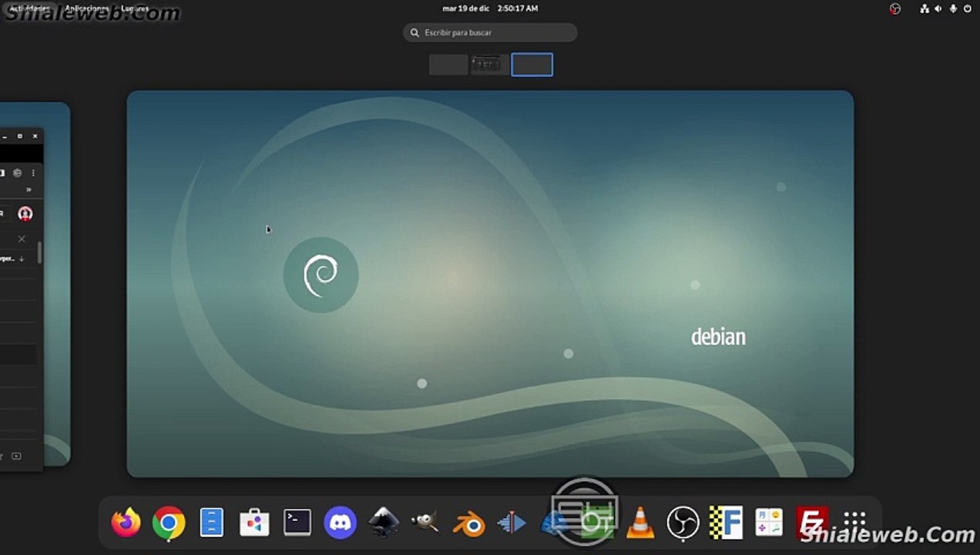Launch FileZilla from the dock
The width and height of the screenshot is (980, 555).
click(811, 523)
